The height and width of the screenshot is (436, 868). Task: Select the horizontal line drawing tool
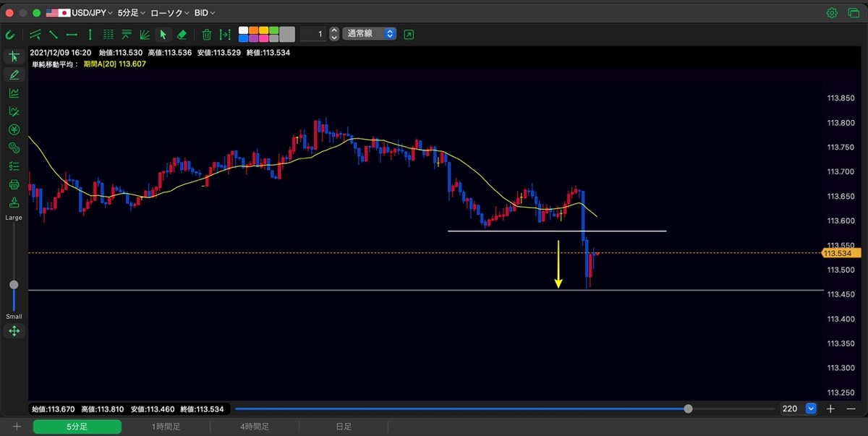click(72, 34)
